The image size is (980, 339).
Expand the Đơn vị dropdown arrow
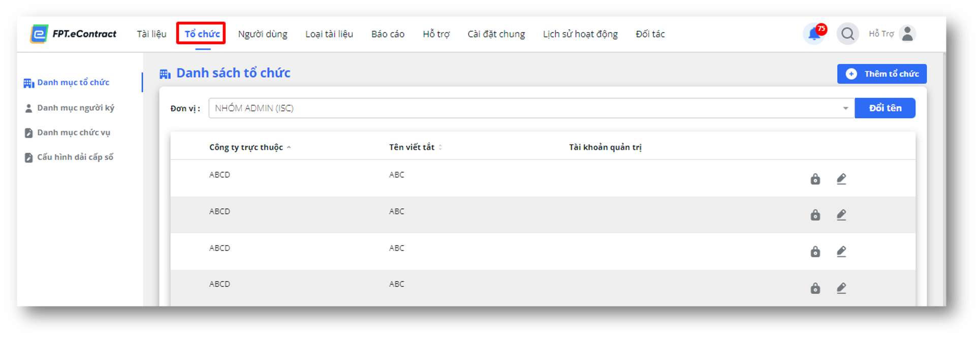pos(845,108)
